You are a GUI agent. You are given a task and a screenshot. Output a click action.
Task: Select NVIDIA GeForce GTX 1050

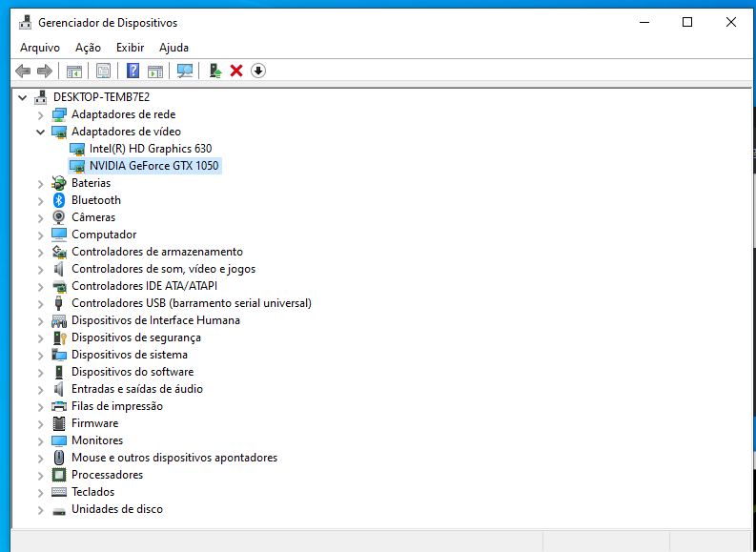tap(153, 166)
